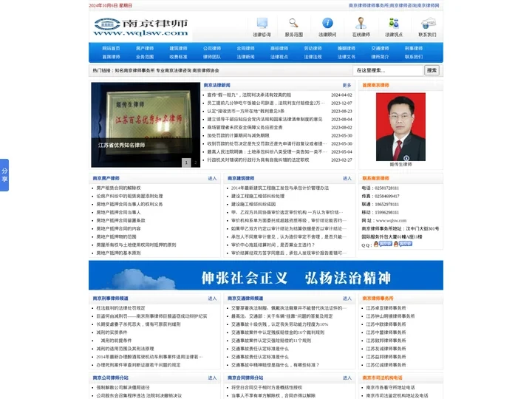Open 收费标准 in the navigation bar
The height and width of the screenshot is (399, 532).
pyautogui.click(x=179, y=57)
